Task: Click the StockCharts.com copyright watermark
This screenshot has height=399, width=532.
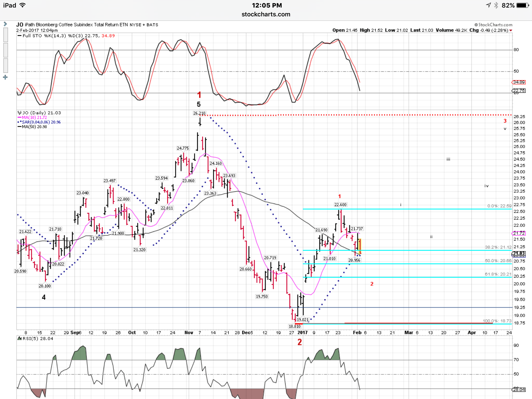Action: [493, 25]
